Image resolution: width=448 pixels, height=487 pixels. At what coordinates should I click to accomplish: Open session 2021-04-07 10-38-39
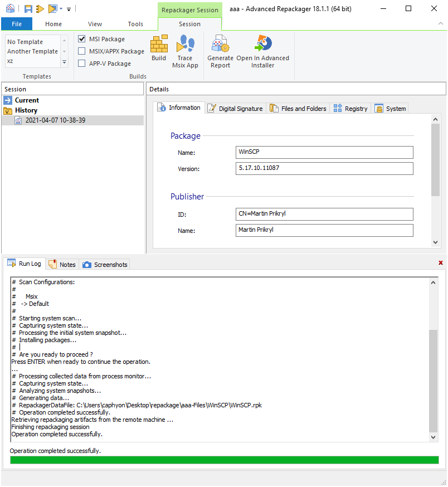point(55,120)
